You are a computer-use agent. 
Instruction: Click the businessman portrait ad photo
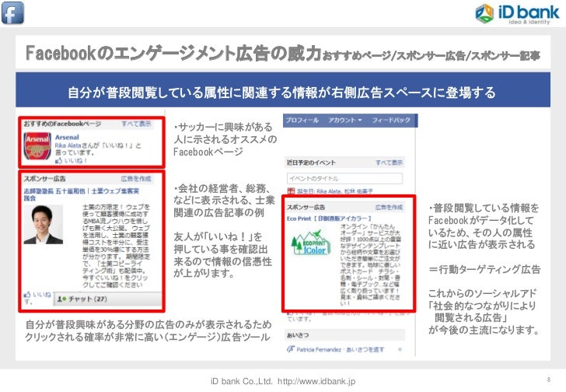tap(44, 225)
